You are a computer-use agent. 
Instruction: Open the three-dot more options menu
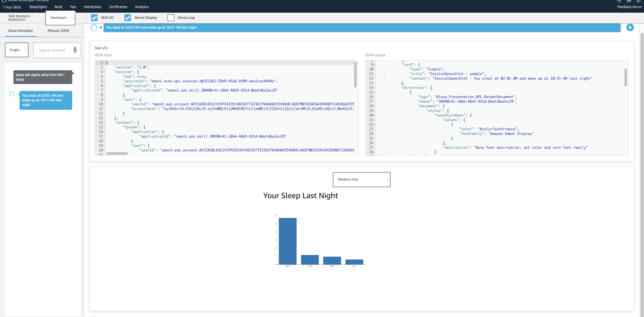pyautogui.click(x=638, y=1)
